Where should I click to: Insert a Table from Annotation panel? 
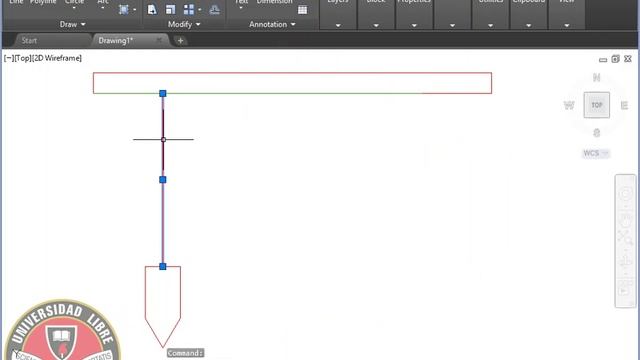(x=302, y=10)
